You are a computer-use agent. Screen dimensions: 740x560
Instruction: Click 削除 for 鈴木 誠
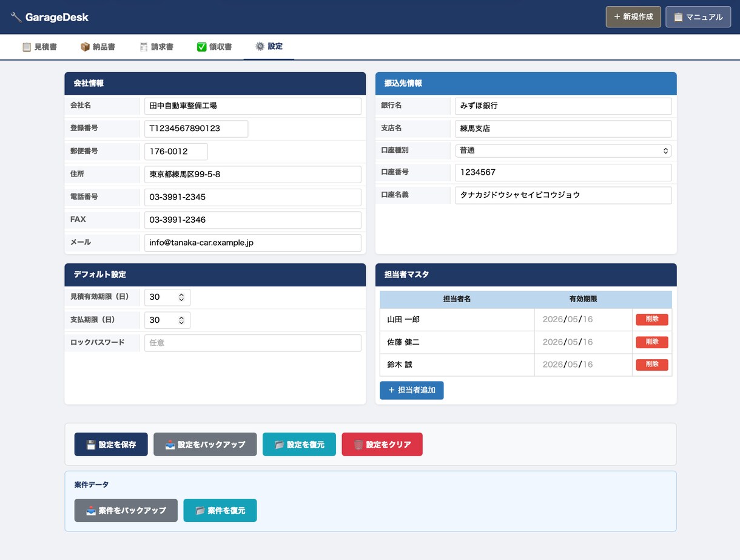pyautogui.click(x=652, y=365)
